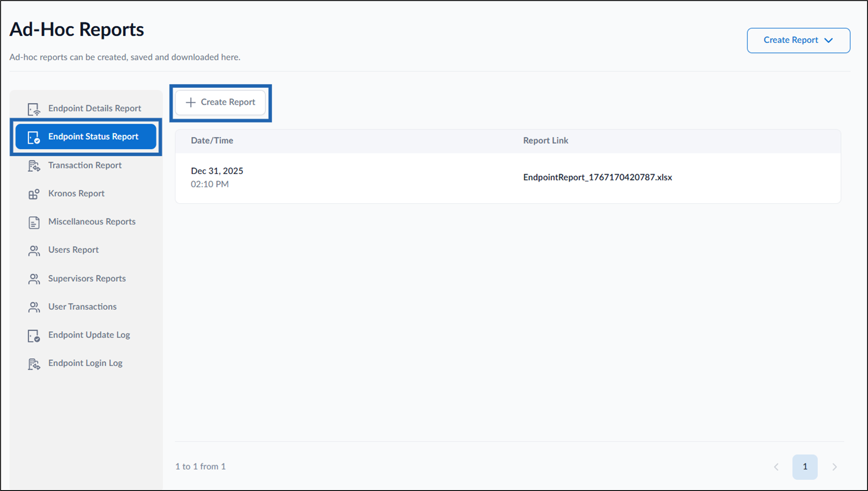Image resolution: width=868 pixels, height=491 pixels.
Task: Open the Miscellaneous Reports section
Action: point(86,222)
